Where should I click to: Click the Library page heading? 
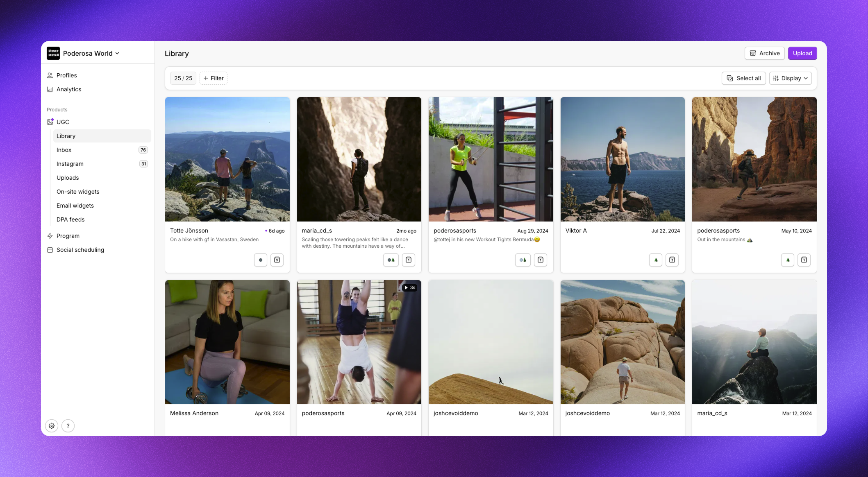click(x=177, y=54)
